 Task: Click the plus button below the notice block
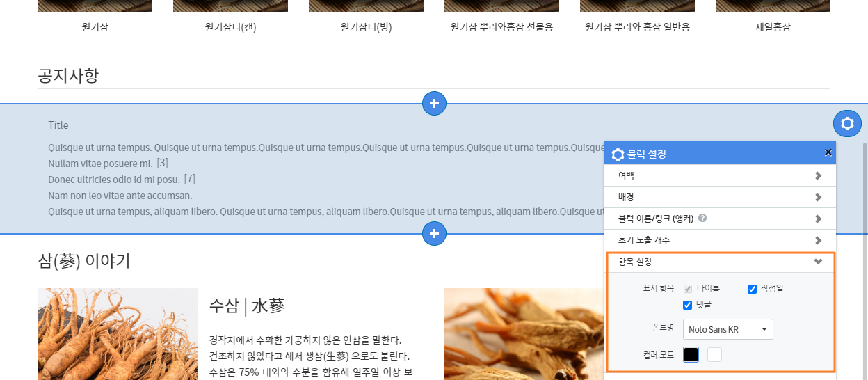pos(434,234)
